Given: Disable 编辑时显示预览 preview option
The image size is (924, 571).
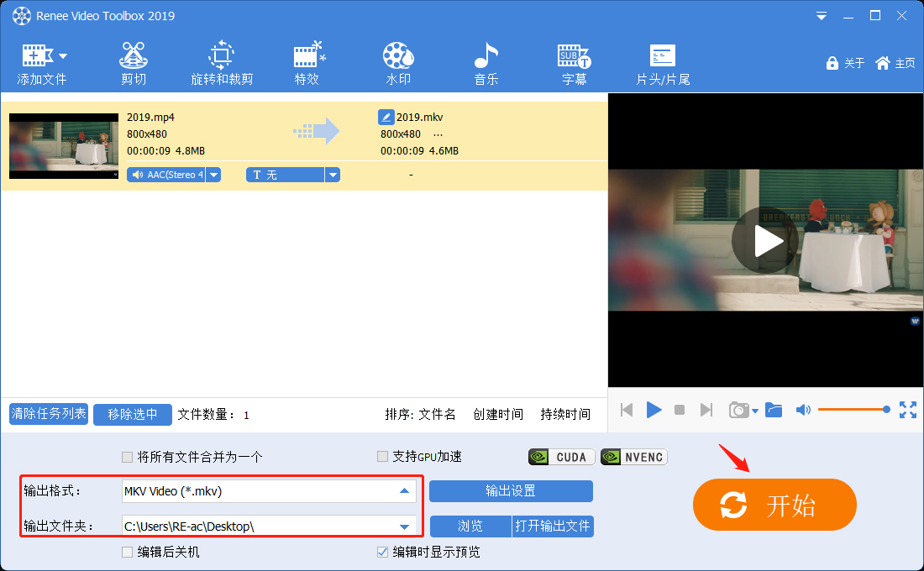Looking at the screenshot, I should pos(381,552).
